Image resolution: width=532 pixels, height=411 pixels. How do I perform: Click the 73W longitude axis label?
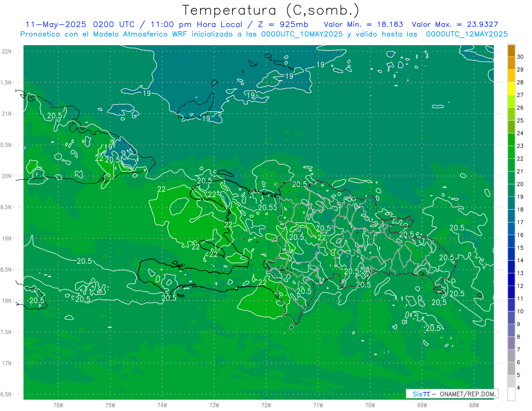214,405
